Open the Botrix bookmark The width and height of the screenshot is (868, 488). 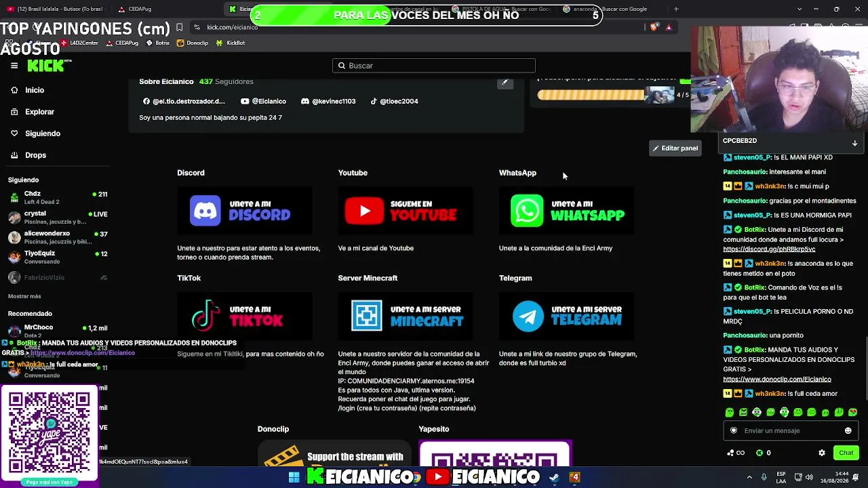(x=157, y=43)
